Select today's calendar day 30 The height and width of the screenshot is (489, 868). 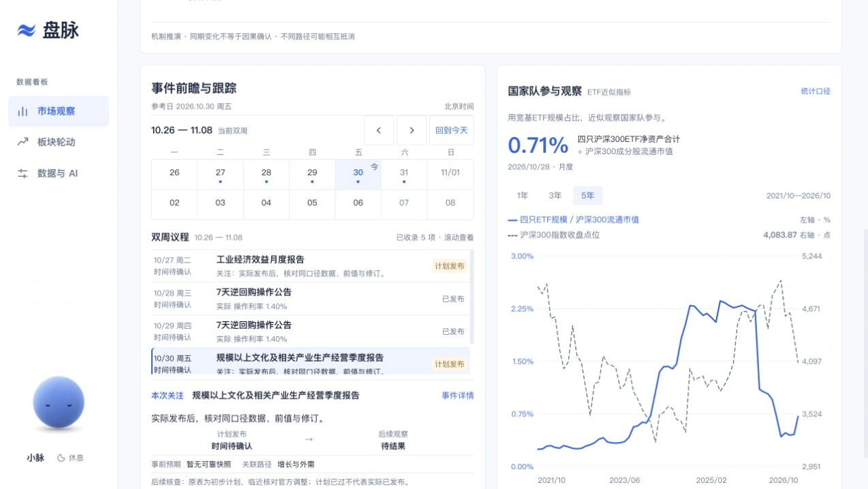click(x=358, y=175)
